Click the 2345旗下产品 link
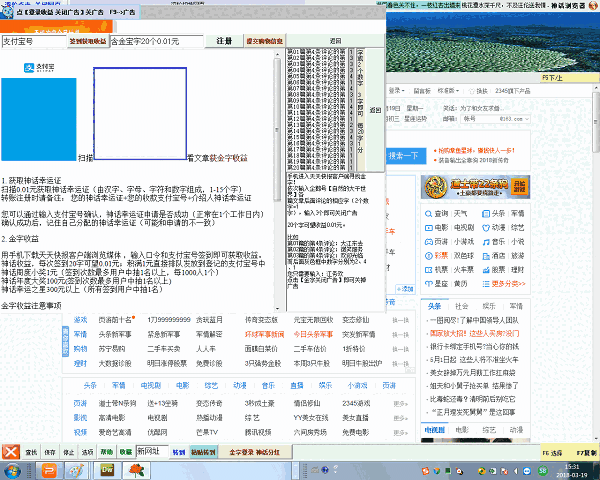 click(x=512, y=91)
